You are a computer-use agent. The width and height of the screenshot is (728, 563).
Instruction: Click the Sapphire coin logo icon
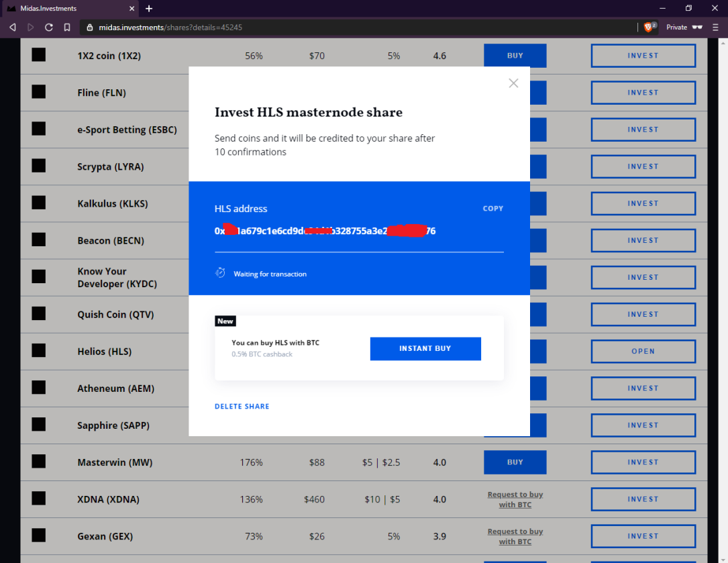38,424
